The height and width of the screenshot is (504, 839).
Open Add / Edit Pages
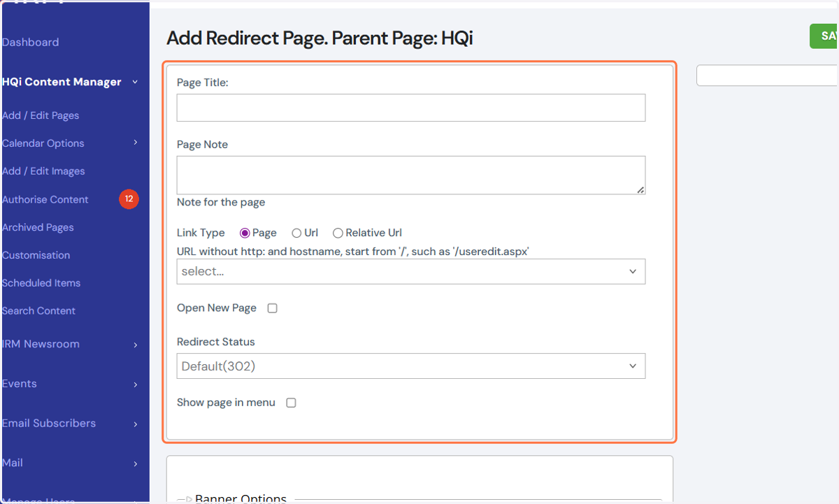(41, 115)
